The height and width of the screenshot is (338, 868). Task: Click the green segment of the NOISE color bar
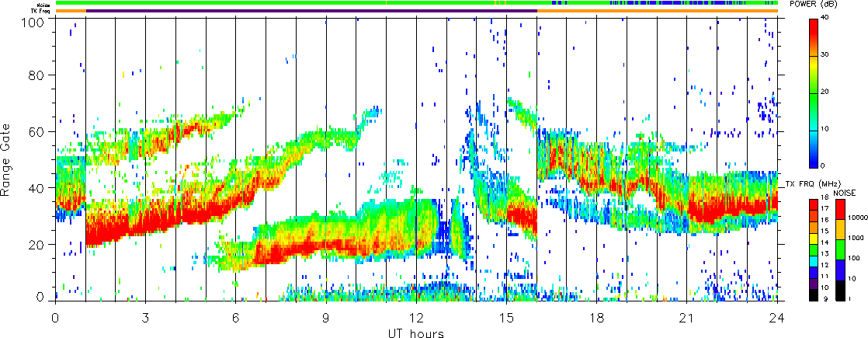840,249
